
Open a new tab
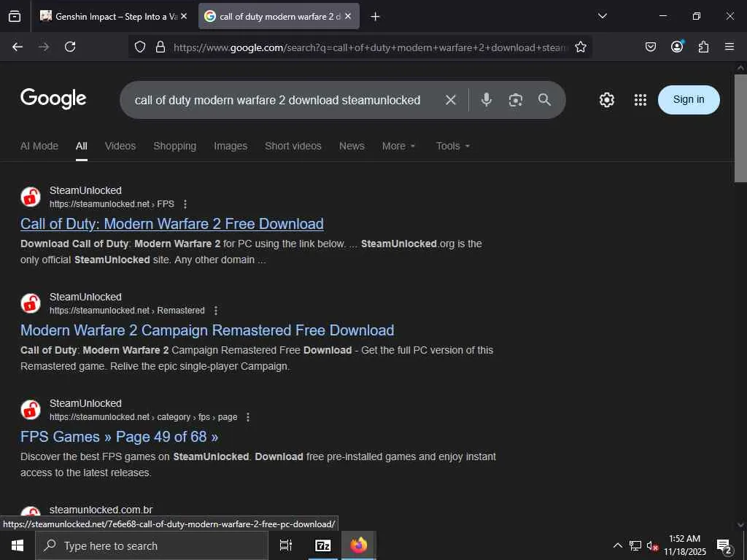point(375,17)
